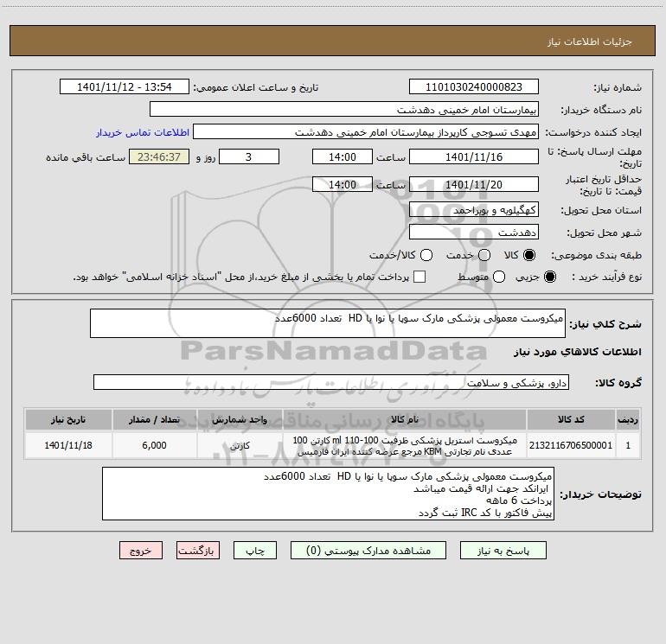The image size is (666, 644).
Task: Click the days remaining field showing 3
Action: pyautogui.click(x=249, y=156)
